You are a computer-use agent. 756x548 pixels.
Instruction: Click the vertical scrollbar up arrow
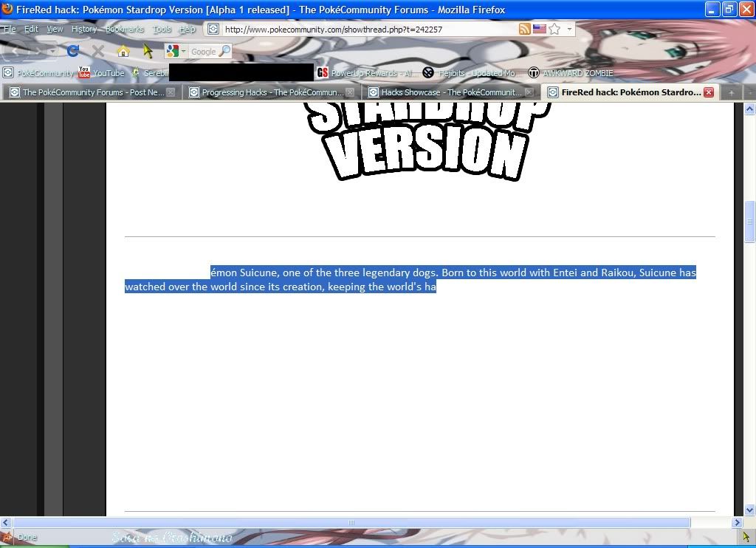tap(750, 109)
